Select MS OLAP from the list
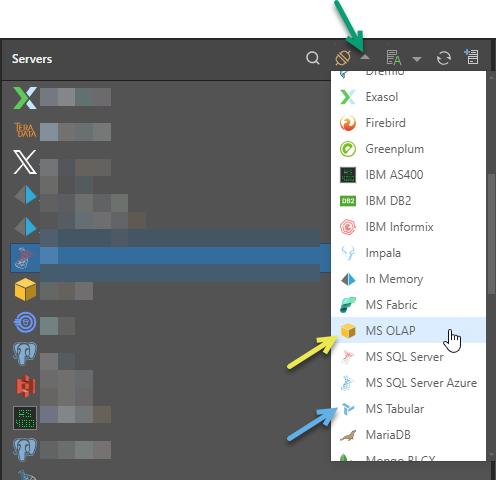496x480 pixels. (408, 330)
